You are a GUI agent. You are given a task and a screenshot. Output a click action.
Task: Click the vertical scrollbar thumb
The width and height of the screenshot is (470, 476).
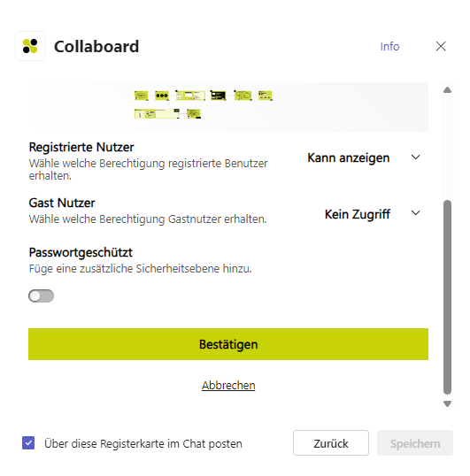click(447, 297)
